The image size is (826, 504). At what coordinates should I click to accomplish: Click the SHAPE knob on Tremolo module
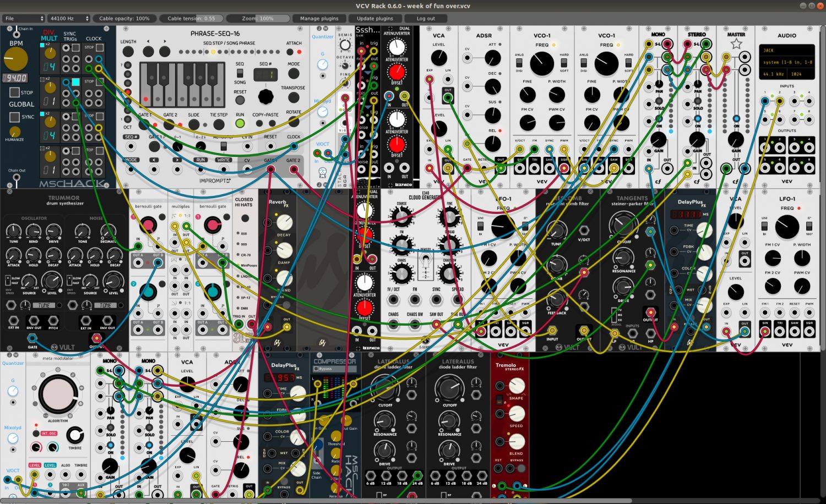(516, 386)
